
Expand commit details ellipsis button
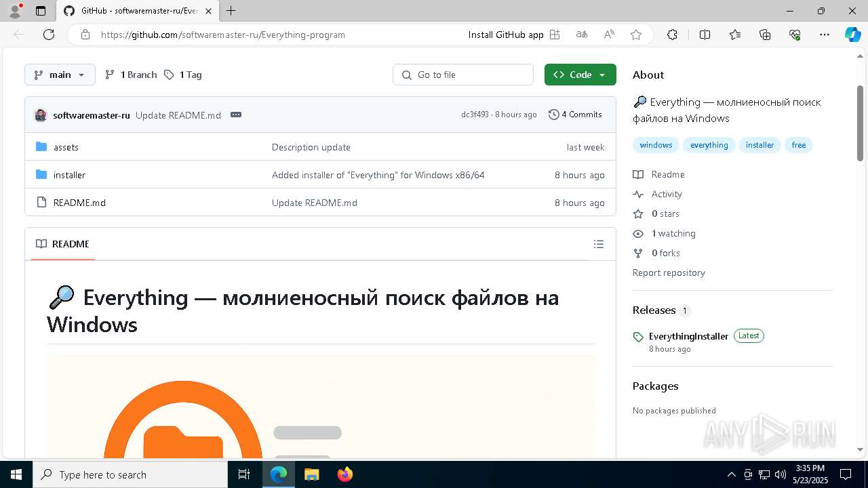(236, 115)
